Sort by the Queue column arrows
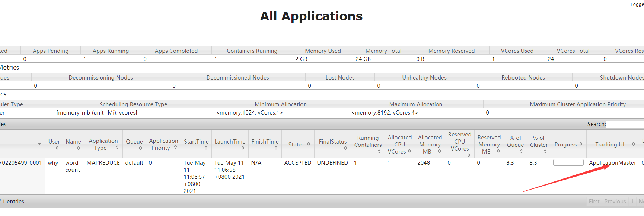The image size is (644, 216). (x=140, y=148)
